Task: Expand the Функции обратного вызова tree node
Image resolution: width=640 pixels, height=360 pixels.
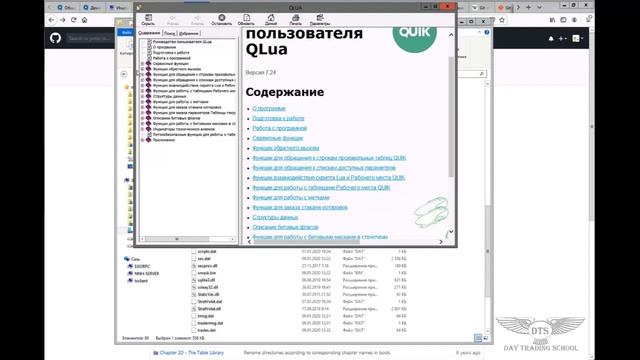Action: tap(142, 69)
